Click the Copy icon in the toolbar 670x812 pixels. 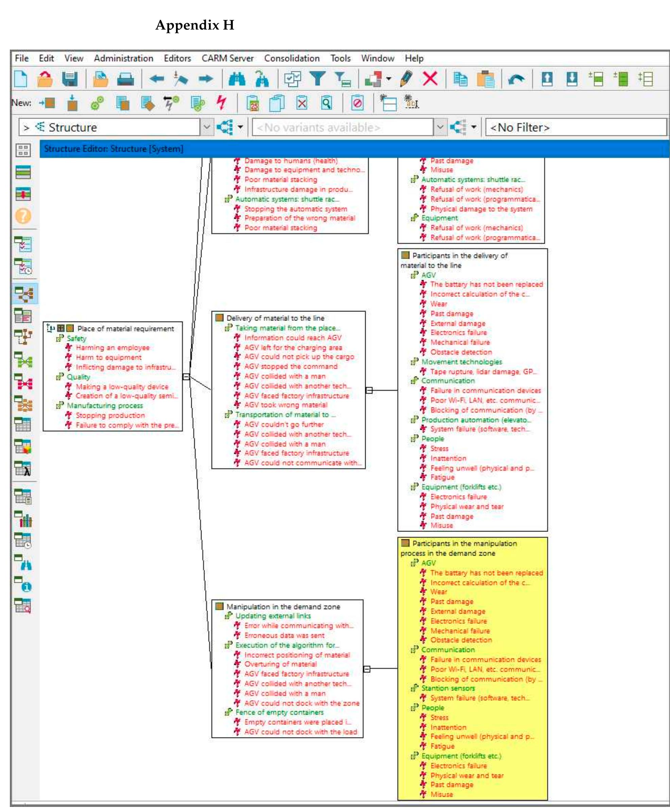[461, 78]
